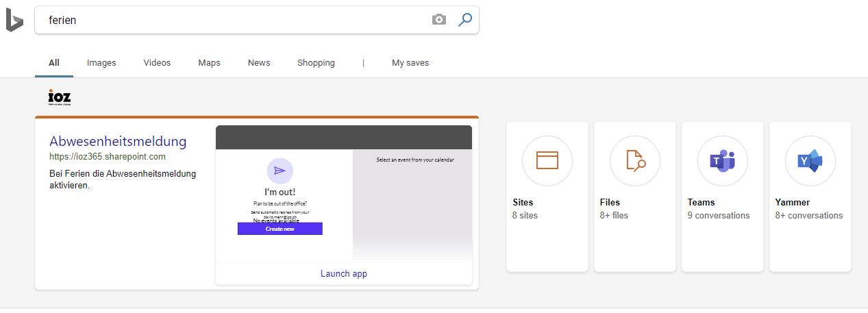Click the 8 sites count text
Image resolution: width=868 pixels, height=313 pixels.
[525, 215]
